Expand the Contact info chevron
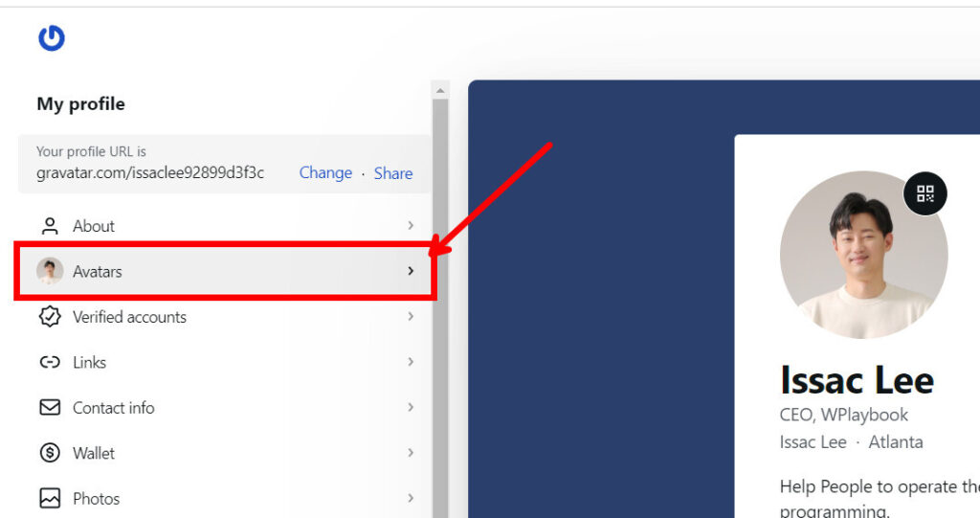This screenshot has height=518, width=980. click(x=411, y=407)
